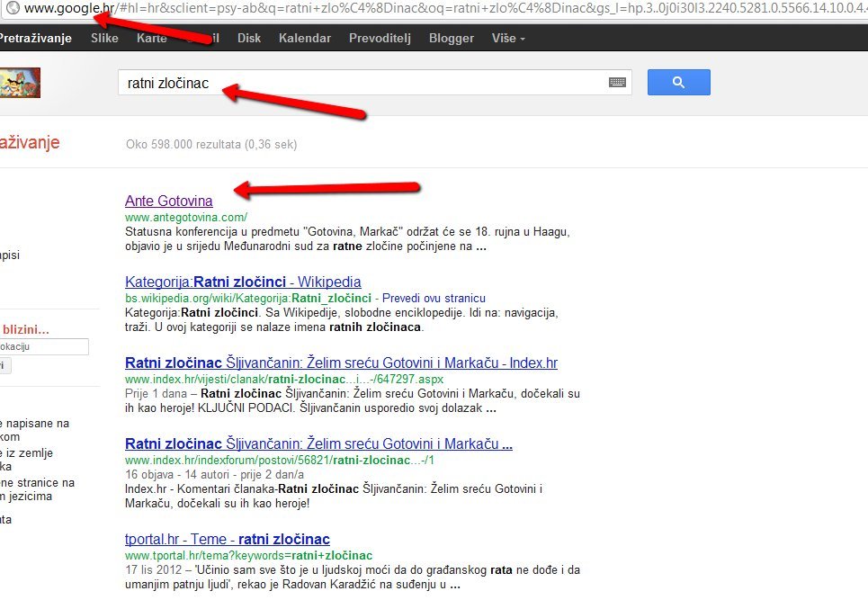
Task: Open the Kategorija:Ratni zločinci Wikipedia result
Action: 243,282
